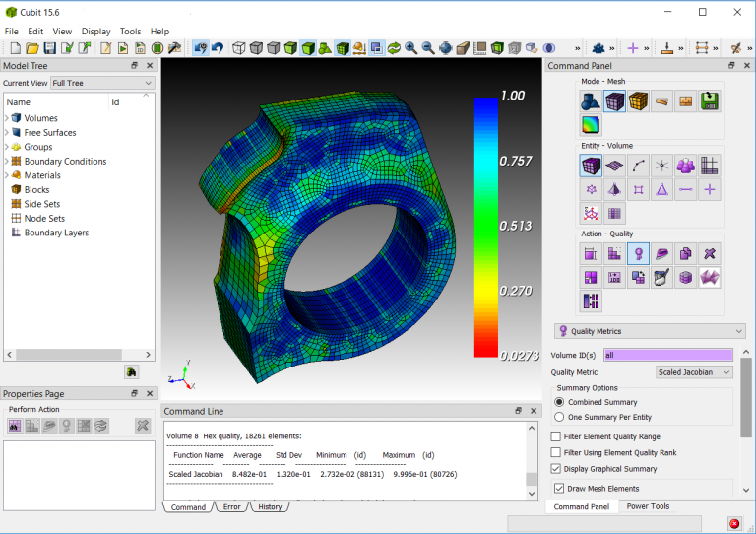Open the File menu
This screenshot has width=756, height=534.
(x=11, y=32)
